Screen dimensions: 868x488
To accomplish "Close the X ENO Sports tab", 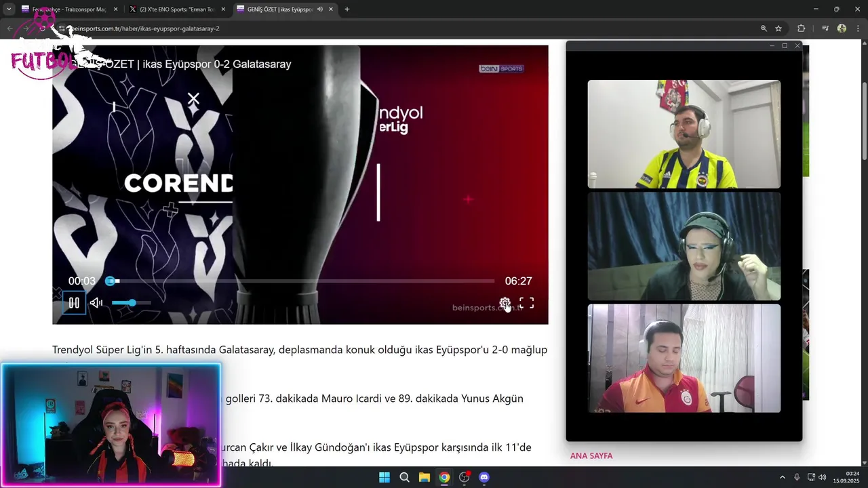I will (x=222, y=9).
